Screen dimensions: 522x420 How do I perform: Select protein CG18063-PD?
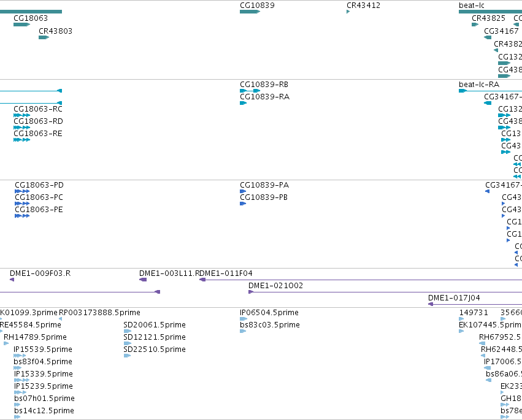(x=39, y=185)
